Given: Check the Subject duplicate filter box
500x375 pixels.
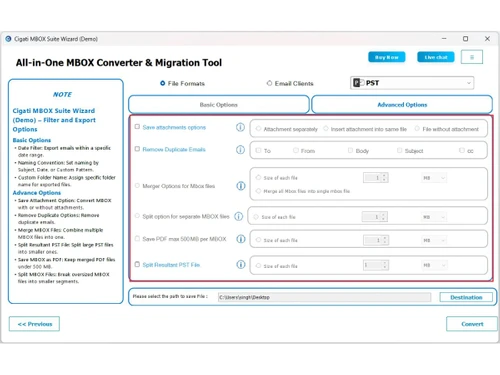Looking at the screenshot, I should pos(399,150).
